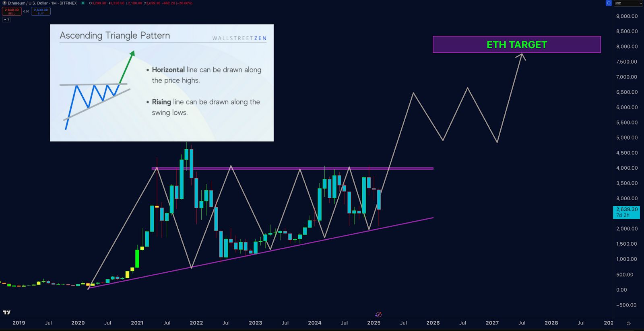Click the 2027 label on time axis
The width and height of the screenshot is (644, 331).
(x=492, y=323)
